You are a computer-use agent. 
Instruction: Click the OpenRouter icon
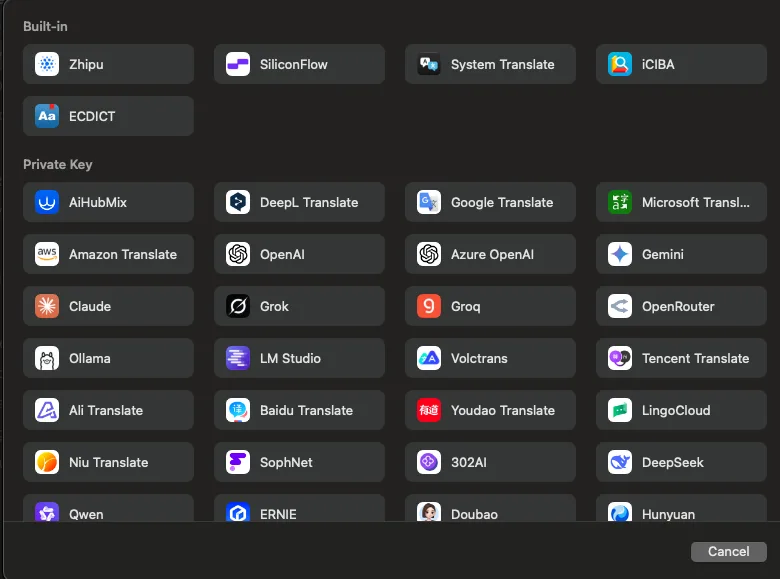620,306
